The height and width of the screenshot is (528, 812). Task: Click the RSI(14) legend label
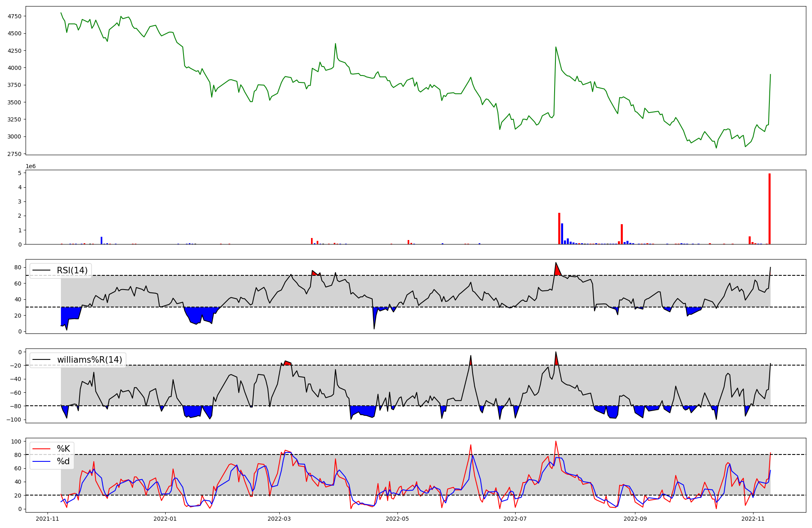[72, 270]
